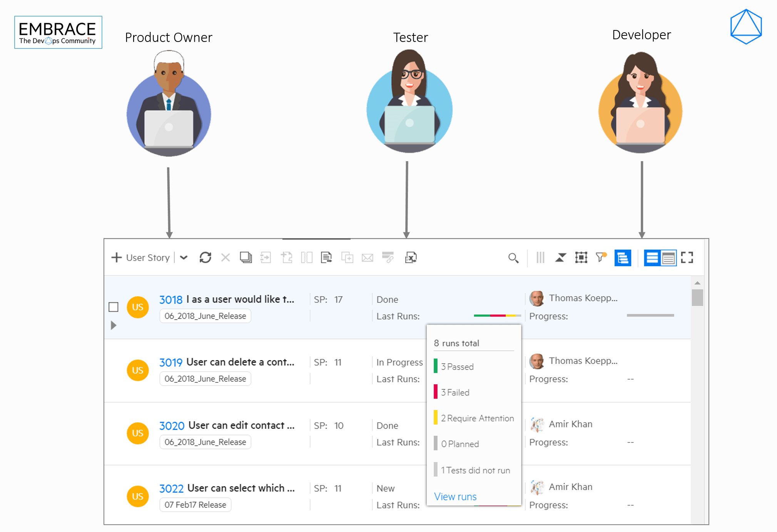Click the export to Excel icon
The height and width of the screenshot is (532, 777).
(411, 257)
